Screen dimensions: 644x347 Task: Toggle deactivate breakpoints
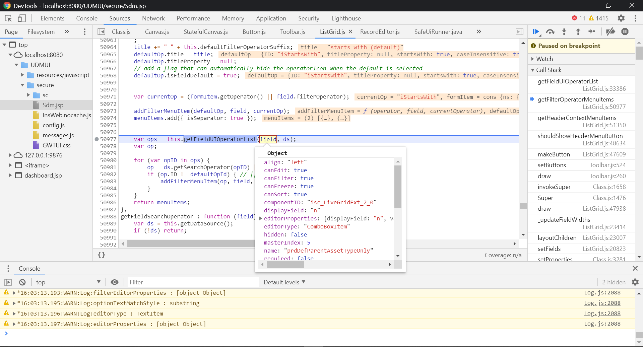click(x=610, y=32)
